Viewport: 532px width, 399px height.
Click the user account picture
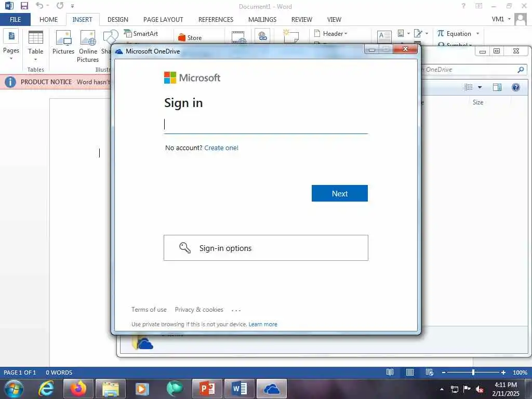click(x=521, y=19)
